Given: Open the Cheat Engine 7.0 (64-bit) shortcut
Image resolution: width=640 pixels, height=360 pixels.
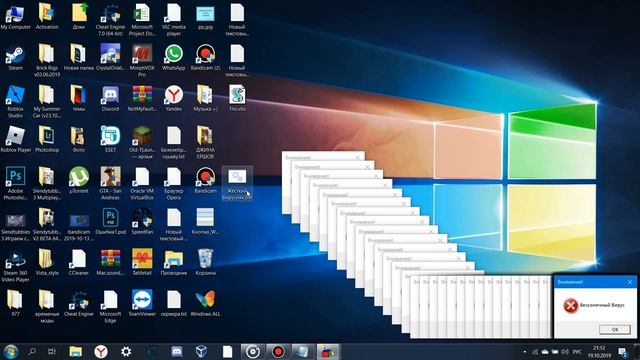Looking at the screenshot, I should [x=110, y=20].
